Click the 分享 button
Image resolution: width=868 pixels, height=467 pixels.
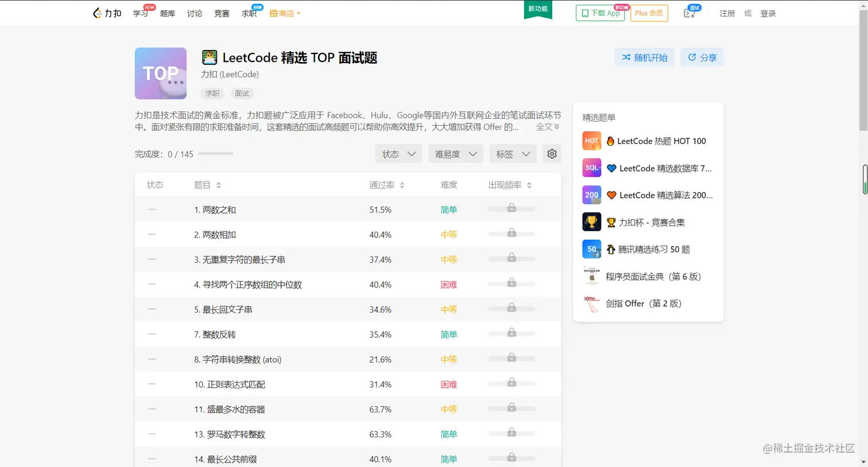point(702,57)
